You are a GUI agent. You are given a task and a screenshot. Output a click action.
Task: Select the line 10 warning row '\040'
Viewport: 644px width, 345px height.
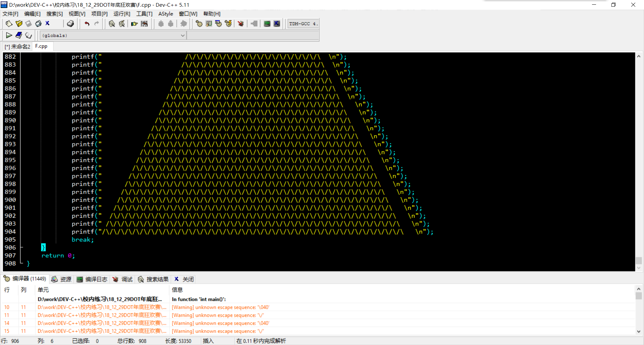pyautogui.click(x=220, y=307)
